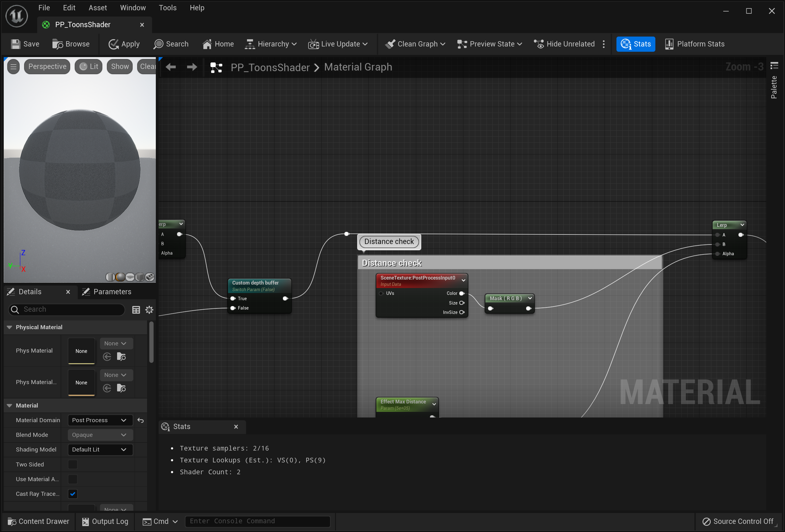
Task: Toggle the Use Material Attributes checkbox
Action: click(x=73, y=479)
